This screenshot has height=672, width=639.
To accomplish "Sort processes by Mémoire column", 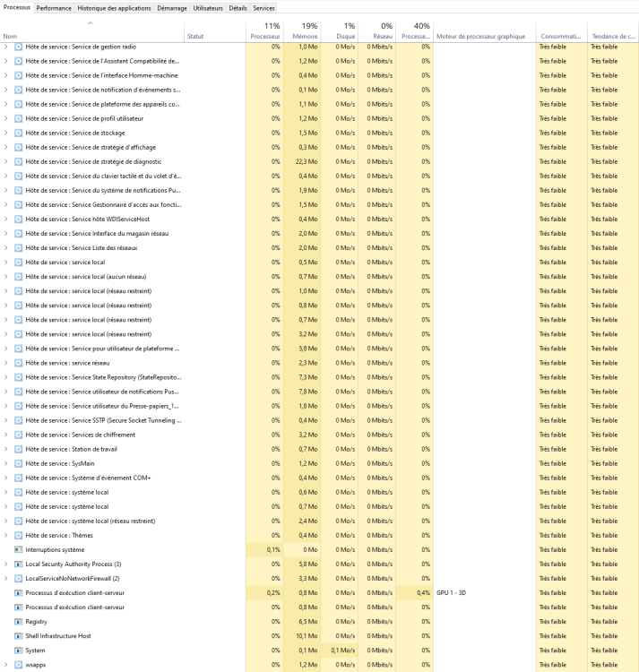I will pos(308,36).
